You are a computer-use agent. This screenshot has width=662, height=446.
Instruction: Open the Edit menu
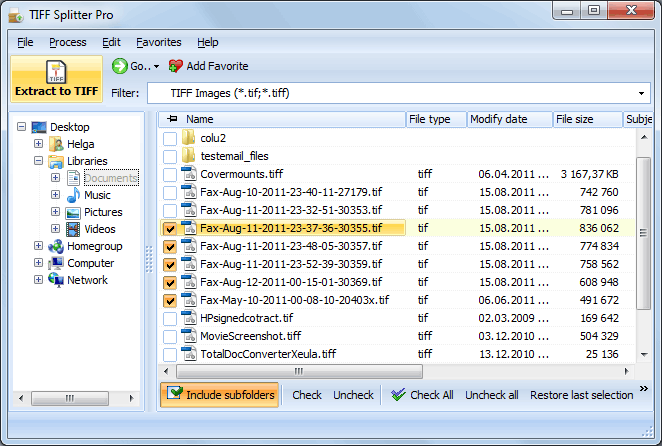pos(111,42)
